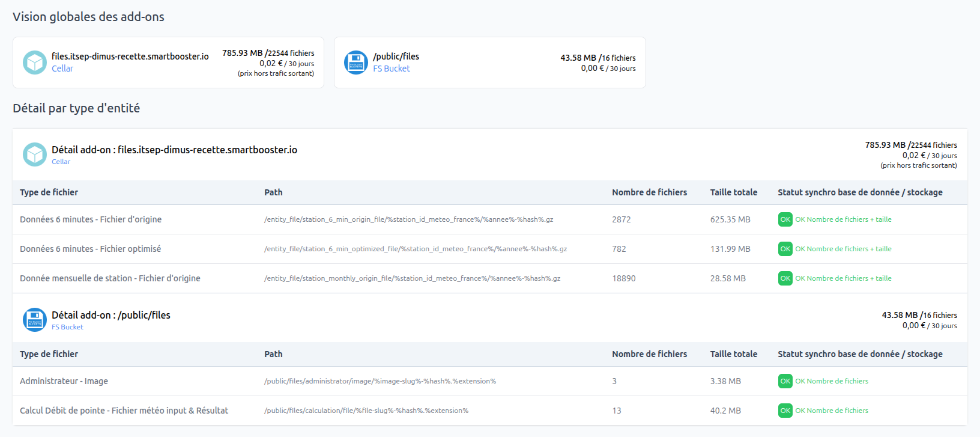Click the Détail add-on : /public/files heading
Screen dimensions: 980x437
(x=111, y=315)
